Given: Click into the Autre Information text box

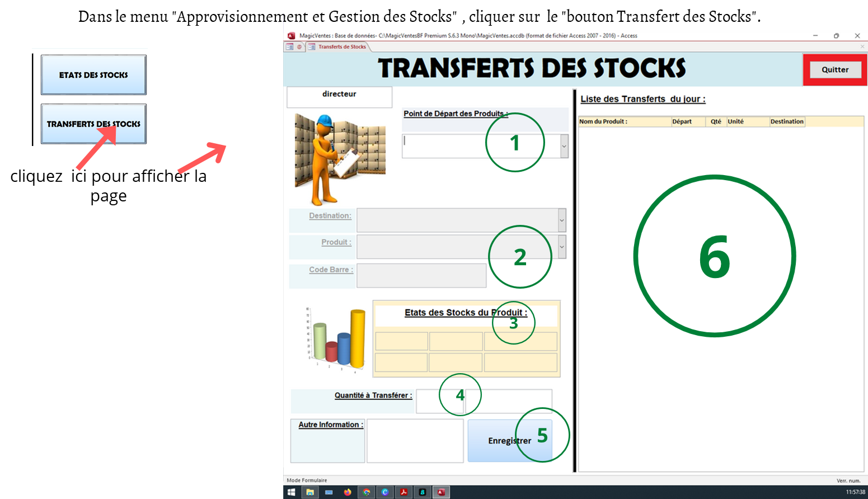Looking at the screenshot, I should click(415, 441).
